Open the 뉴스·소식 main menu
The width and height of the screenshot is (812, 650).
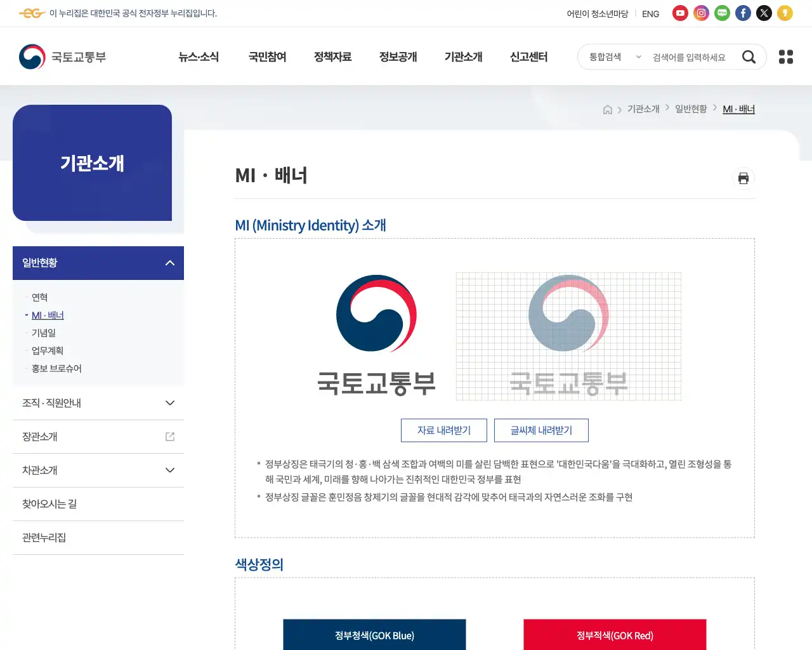[199, 57]
